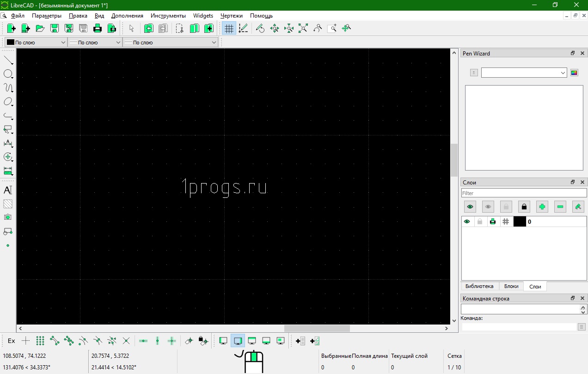Add a new layer with the plus button
Image resolution: width=588 pixels, height=374 pixels.
[x=542, y=207]
